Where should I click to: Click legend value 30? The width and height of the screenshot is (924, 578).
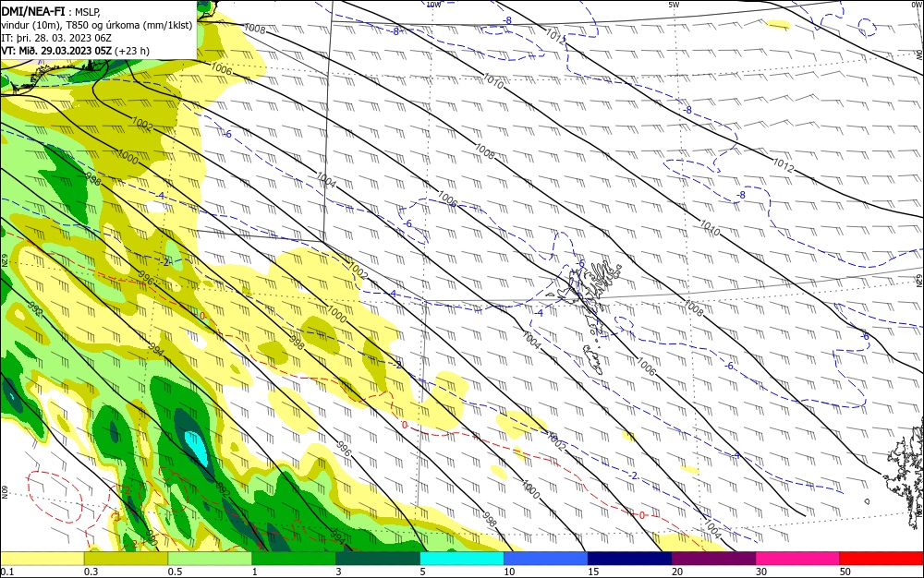761,572
